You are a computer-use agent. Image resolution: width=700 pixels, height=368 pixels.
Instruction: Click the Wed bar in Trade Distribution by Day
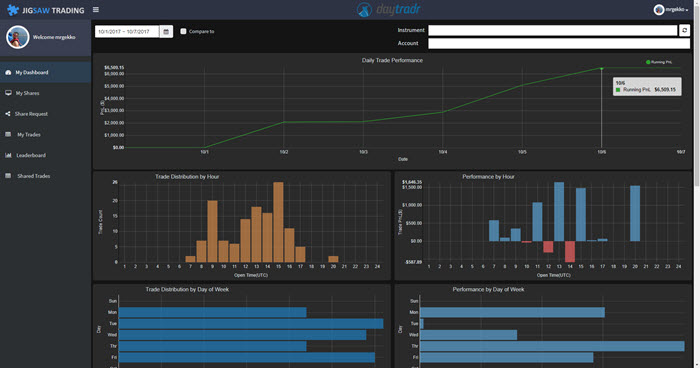[242, 335]
